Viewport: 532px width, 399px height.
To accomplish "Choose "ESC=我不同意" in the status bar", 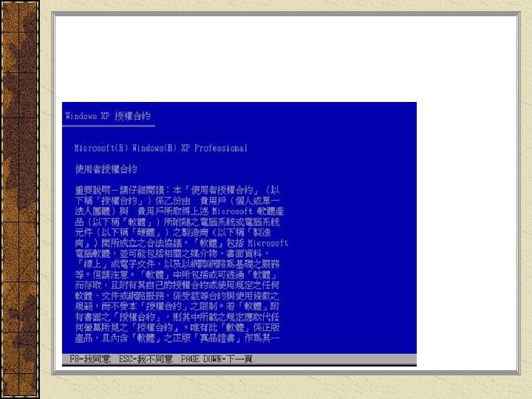I will (146, 359).
